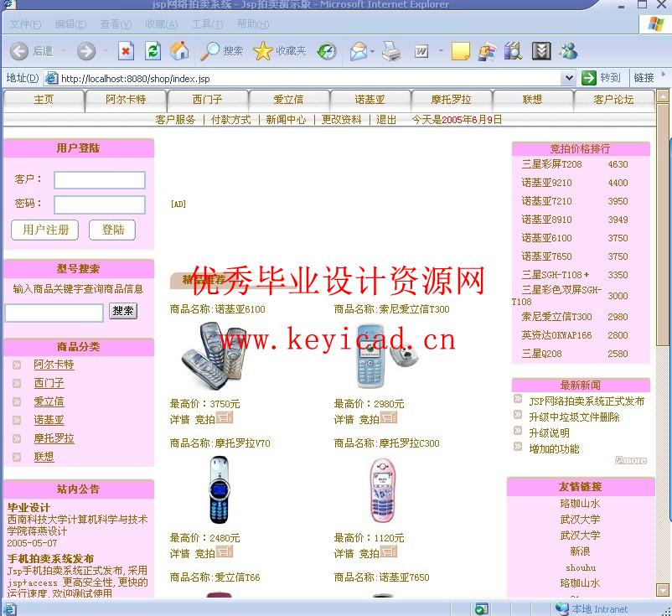Screen dimensions: 672x616
Task: Select the 客户论坛 navigation tab
Action: 613,99
